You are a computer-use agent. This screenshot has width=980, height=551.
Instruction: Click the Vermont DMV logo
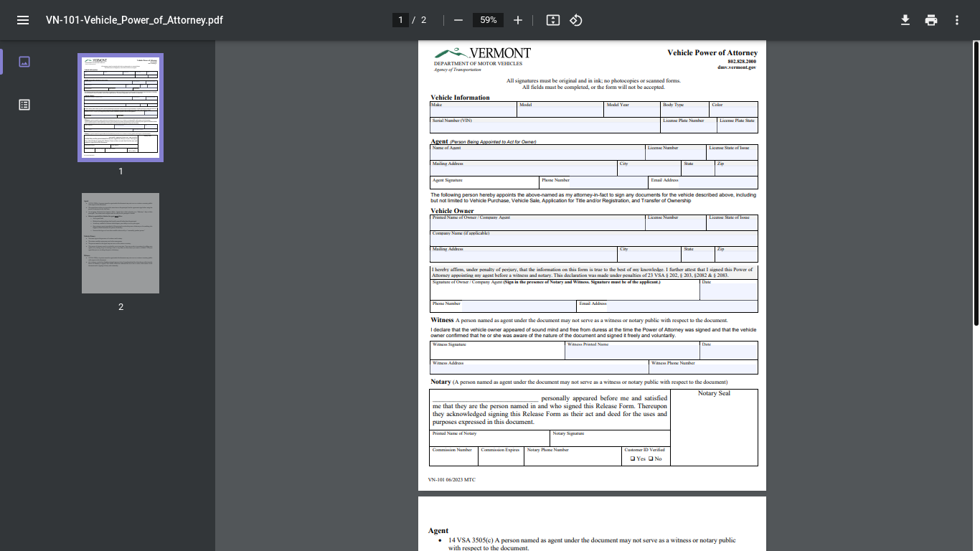482,59
